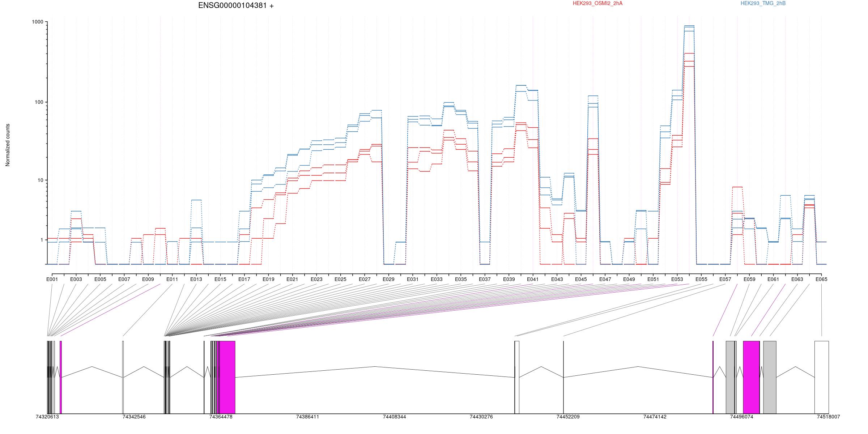Click exon label E035
Image resolution: width=868 pixels, height=434 pixels.
[461, 279]
